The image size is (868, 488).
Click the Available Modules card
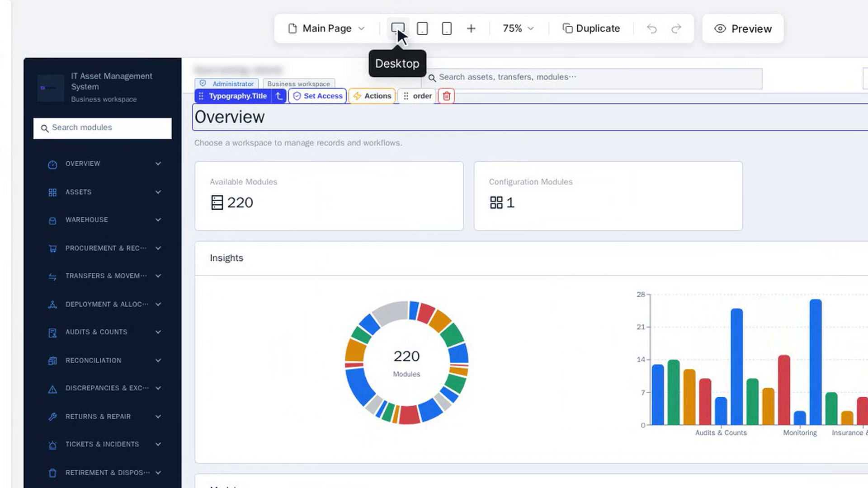329,196
